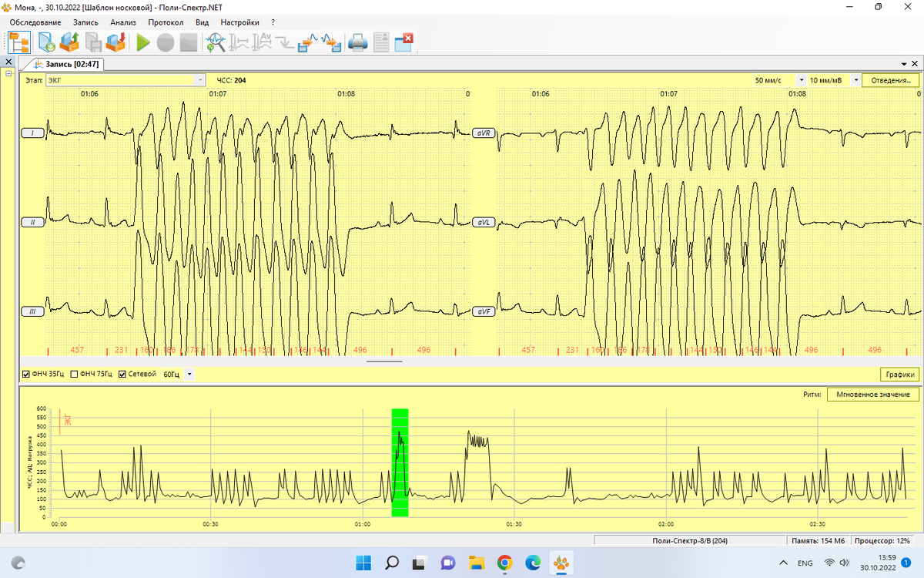Click the averaged measurement Av icon
The height and width of the screenshot is (578, 924).
point(262,42)
